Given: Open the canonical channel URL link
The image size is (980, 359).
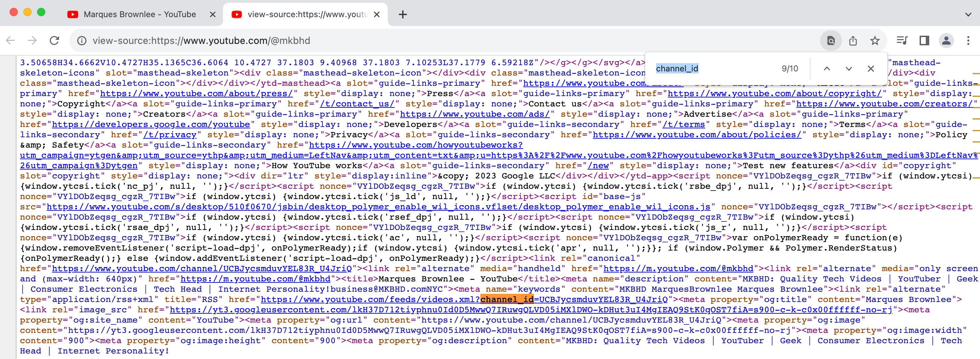Looking at the screenshot, I should pos(202,268).
